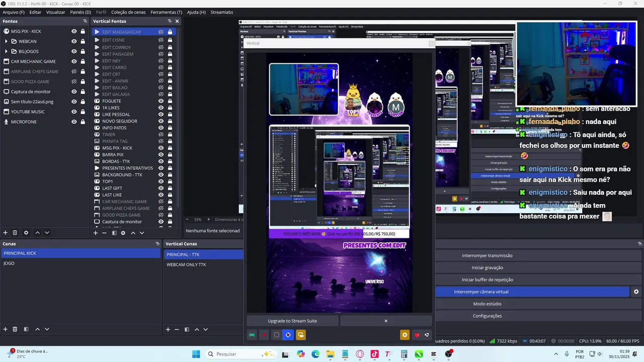Open Streamlabs menu

[222, 12]
